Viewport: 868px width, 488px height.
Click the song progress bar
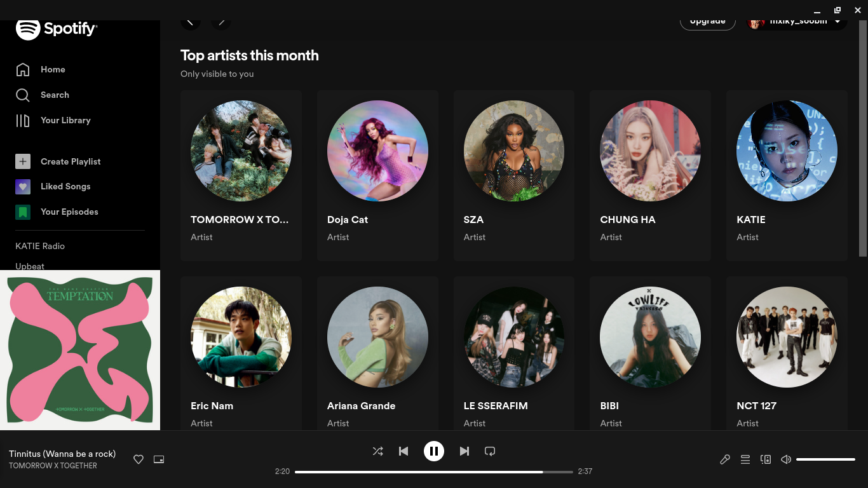pos(434,471)
